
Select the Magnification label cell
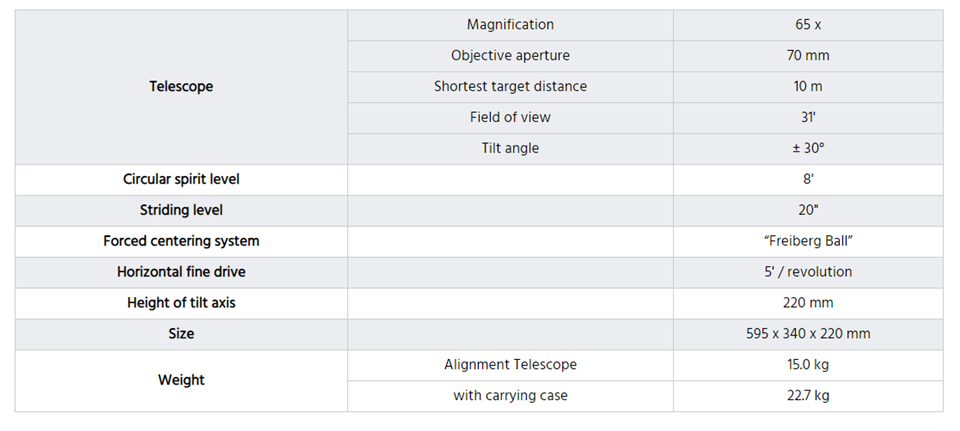(x=510, y=24)
